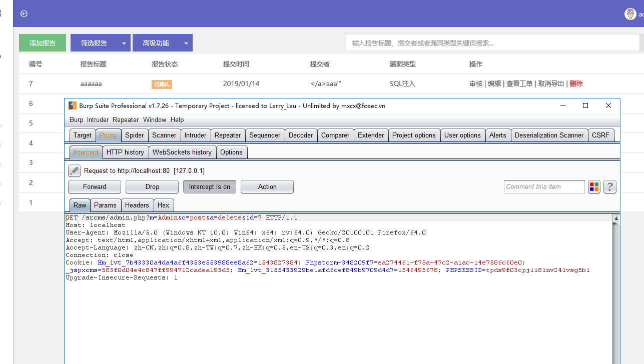Select the Proxy tab
Image resolution: width=644 pixels, height=364 pixels.
tap(108, 135)
